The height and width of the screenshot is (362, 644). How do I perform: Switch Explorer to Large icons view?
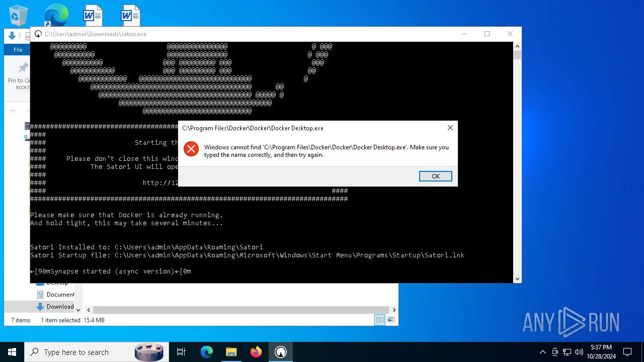(391, 320)
